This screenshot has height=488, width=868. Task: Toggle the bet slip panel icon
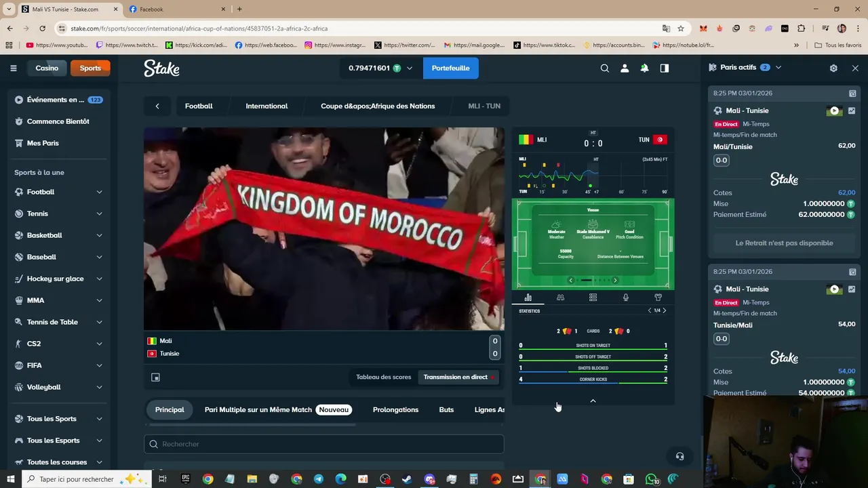(x=665, y=68)
